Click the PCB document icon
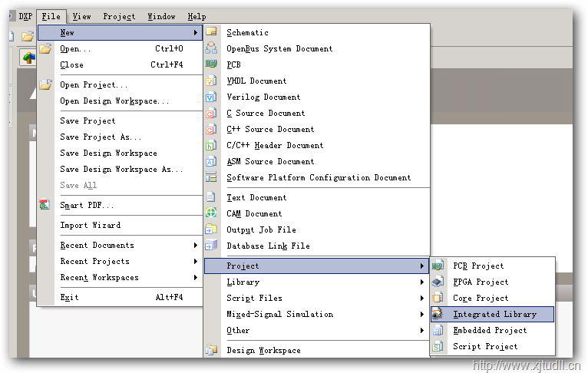The image size is (588, 373). pos(211,64)
